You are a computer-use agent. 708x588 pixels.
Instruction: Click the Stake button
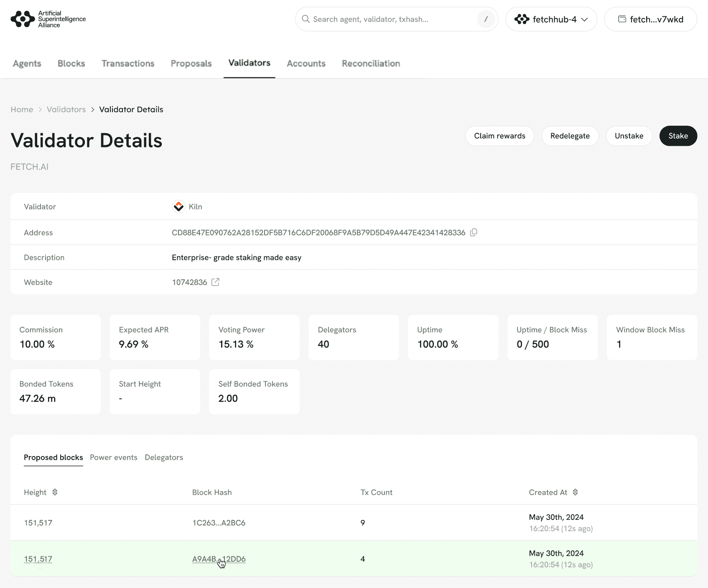click(678, 136)
